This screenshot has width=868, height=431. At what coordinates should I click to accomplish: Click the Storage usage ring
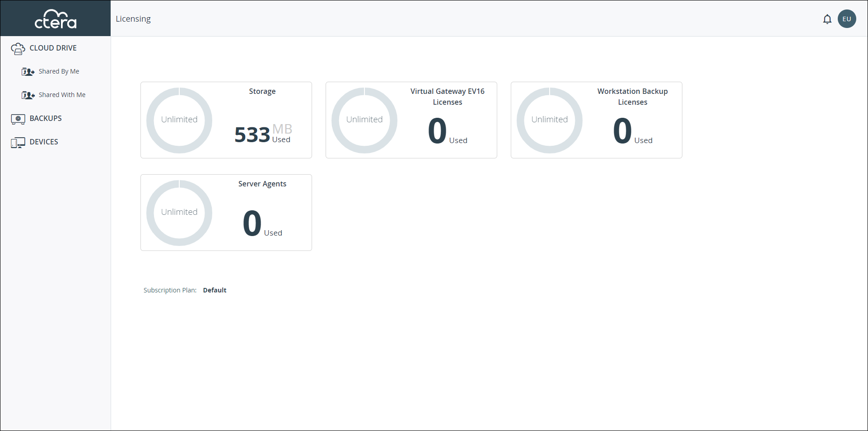(x=179, y=120)
